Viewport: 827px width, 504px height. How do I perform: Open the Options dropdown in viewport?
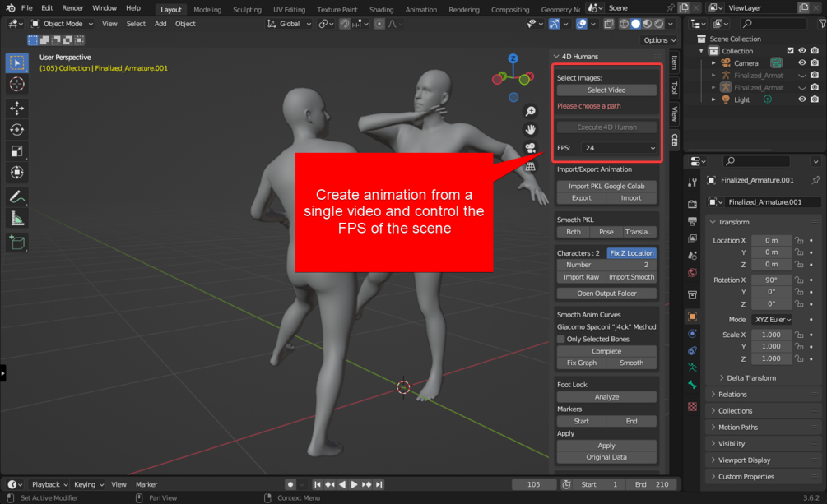pos(659,40)
